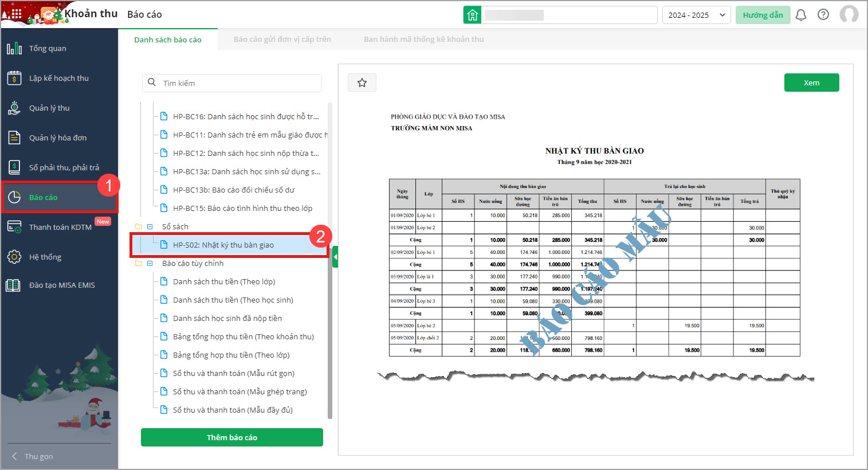Click the Quản lý hóa đơn document icon
The width and height of the screenshot is (868, 470).
coord(14,138)
